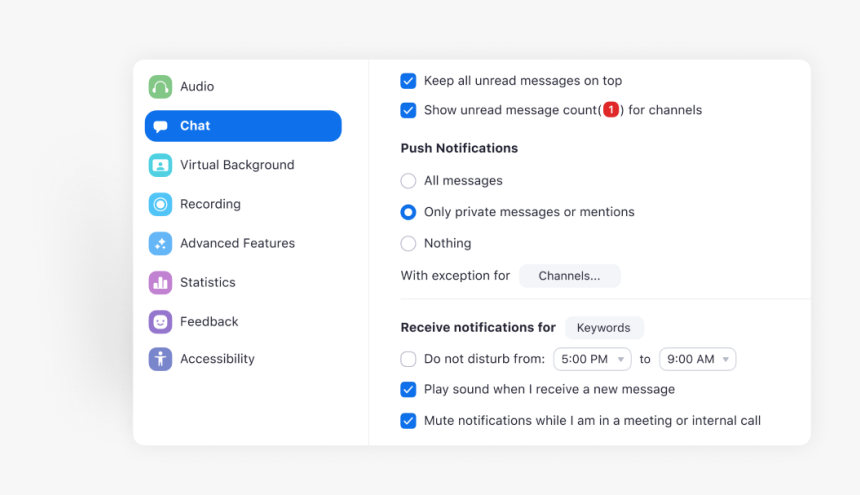Click the purple Statistics bar chart icon
Screen dimensions: 860x495
pos(160,282)
